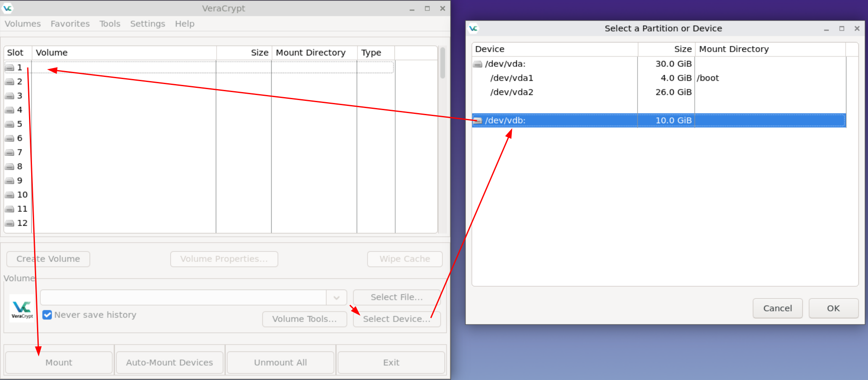This screenshot has width=868, height=380.
Task: Click the 26.0 GiB size value
Action: point(673,92)
